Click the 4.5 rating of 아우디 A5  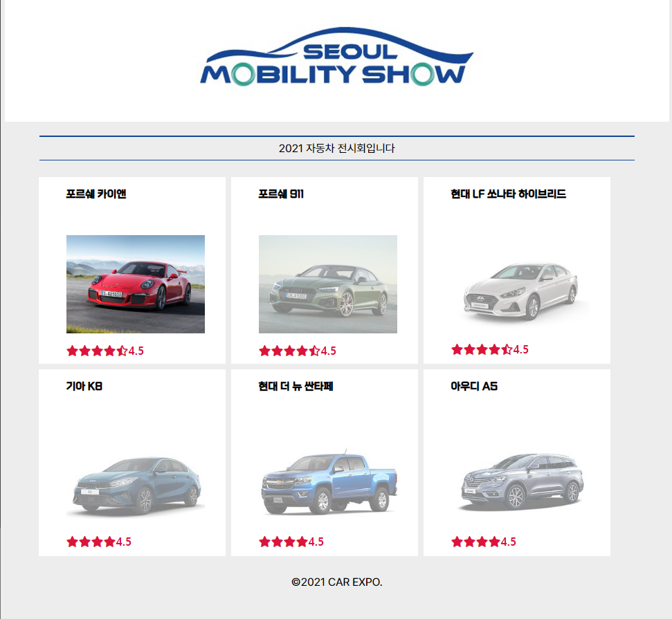(509, 542)
